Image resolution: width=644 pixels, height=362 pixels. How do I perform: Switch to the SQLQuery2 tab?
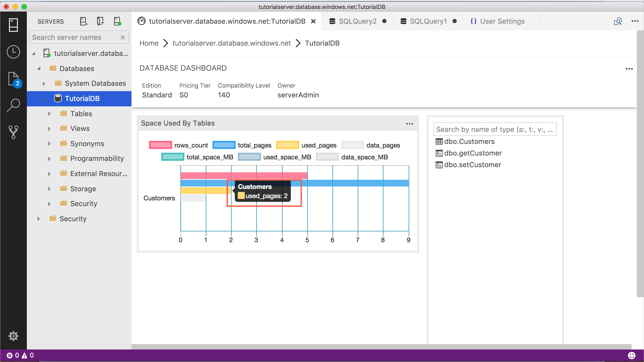tap(357, 21)
